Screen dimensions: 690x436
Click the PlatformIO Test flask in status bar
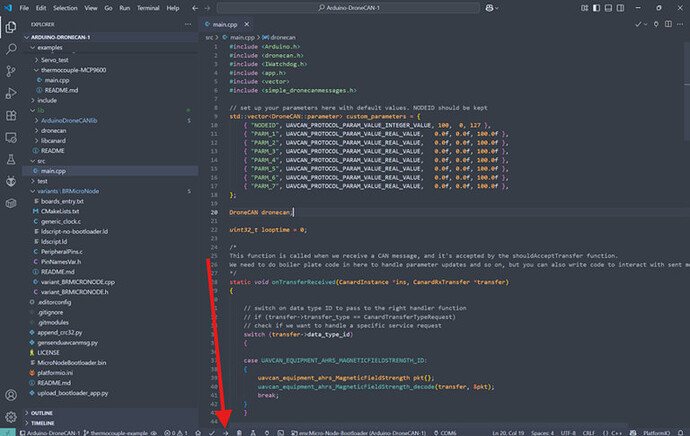253,432
